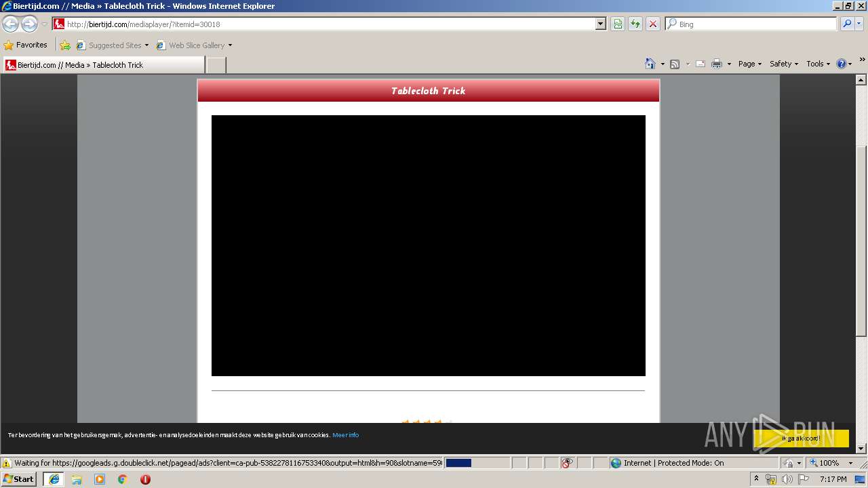The width and height of the screenshot is (868, 488).
Task: Click the Stop loading icon
Action: tap(653, 24)
